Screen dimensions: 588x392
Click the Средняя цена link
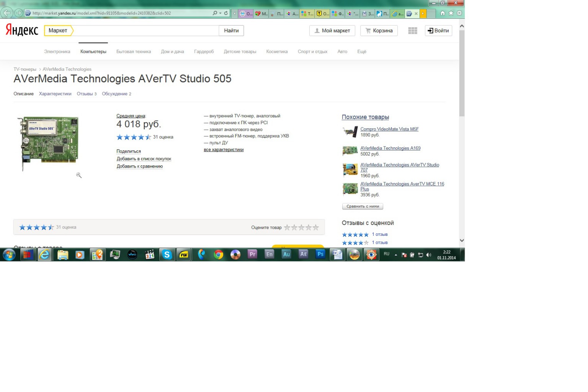coord(131,116)
